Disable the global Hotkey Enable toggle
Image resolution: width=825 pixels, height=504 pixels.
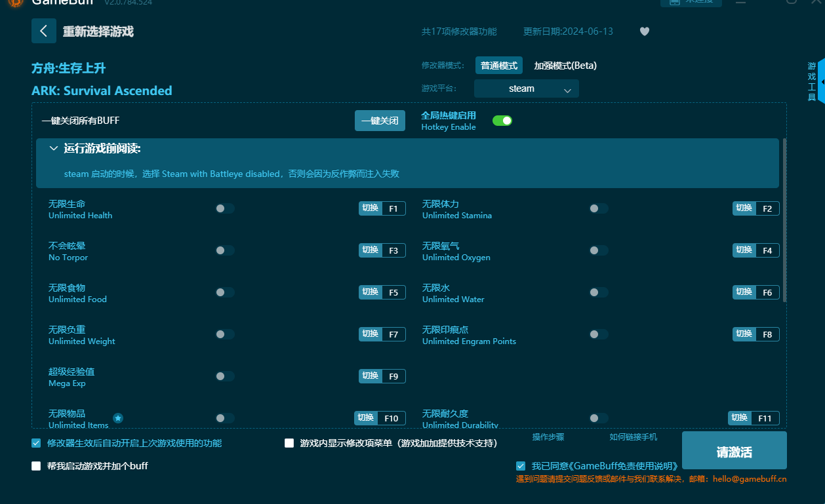[502, 121]
